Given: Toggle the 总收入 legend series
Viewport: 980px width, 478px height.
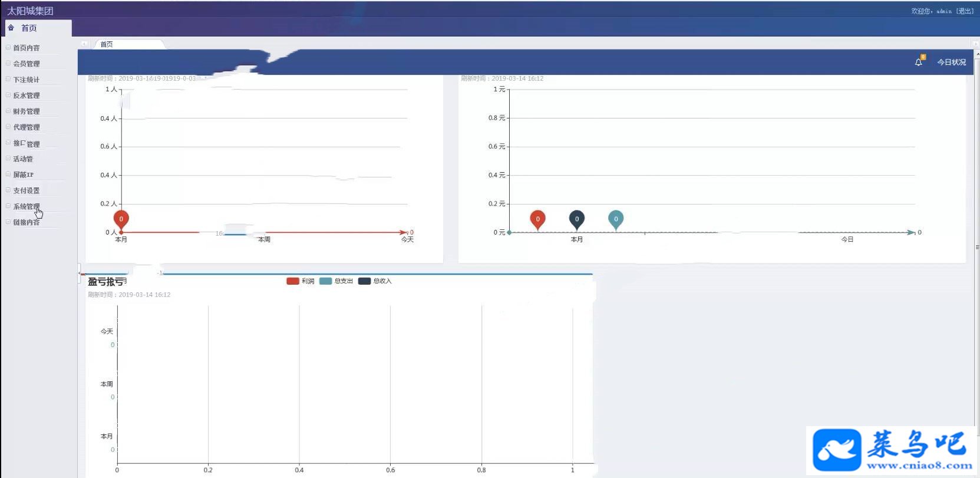Looking at the screenshot, I should click(x=375, y=281).
